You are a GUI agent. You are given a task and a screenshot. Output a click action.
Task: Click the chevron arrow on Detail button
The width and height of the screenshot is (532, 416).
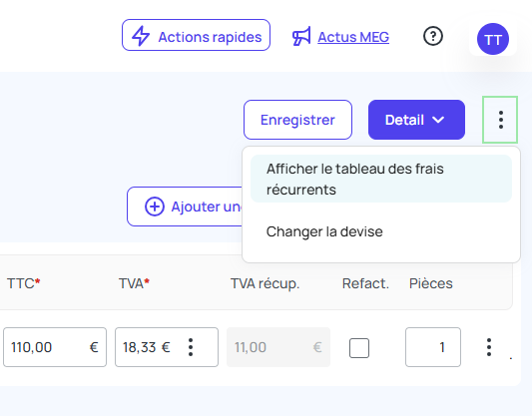click(x=438, y=120)
